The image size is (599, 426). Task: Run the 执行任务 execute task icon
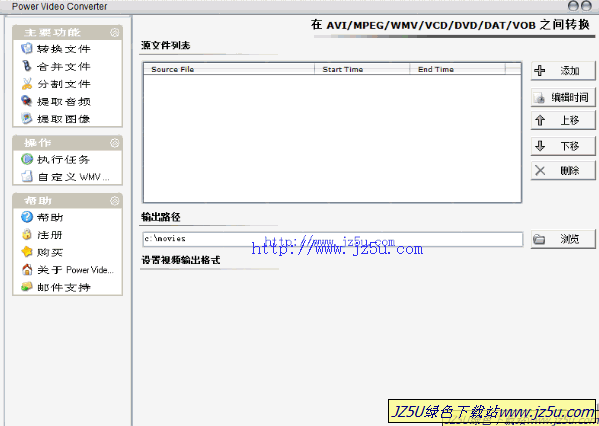(x=27, y=159)
